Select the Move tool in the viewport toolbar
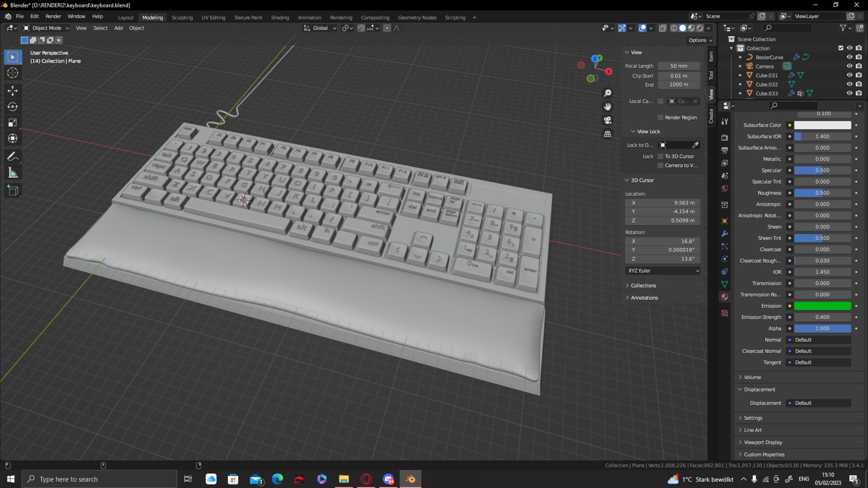The width and height of the screenshot is (868, 488). [x=13, y=91]
